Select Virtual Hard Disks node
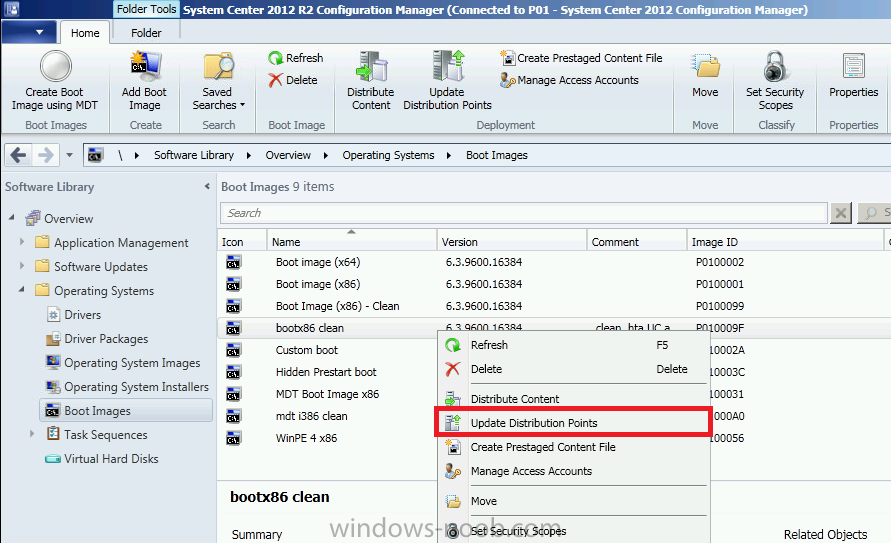The image size is (891, 543). (x=111, y=458)
